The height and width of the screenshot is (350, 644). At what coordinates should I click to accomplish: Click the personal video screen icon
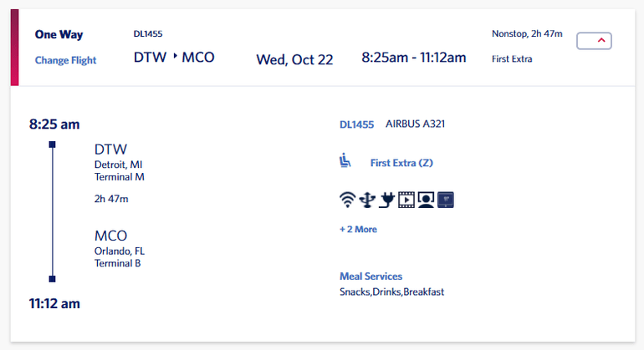click(426, 200)
